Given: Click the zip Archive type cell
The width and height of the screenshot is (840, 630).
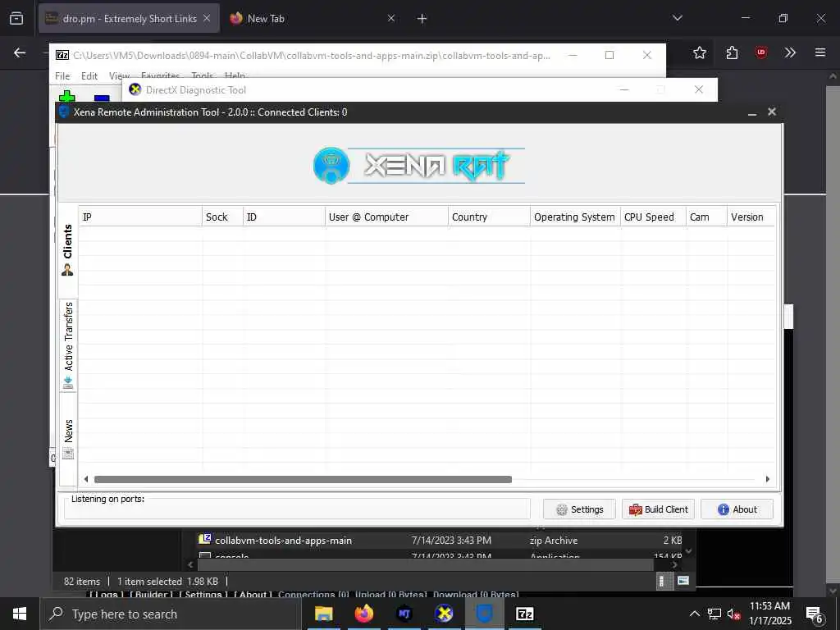Looking at the screenshot, I should (554, 541).
